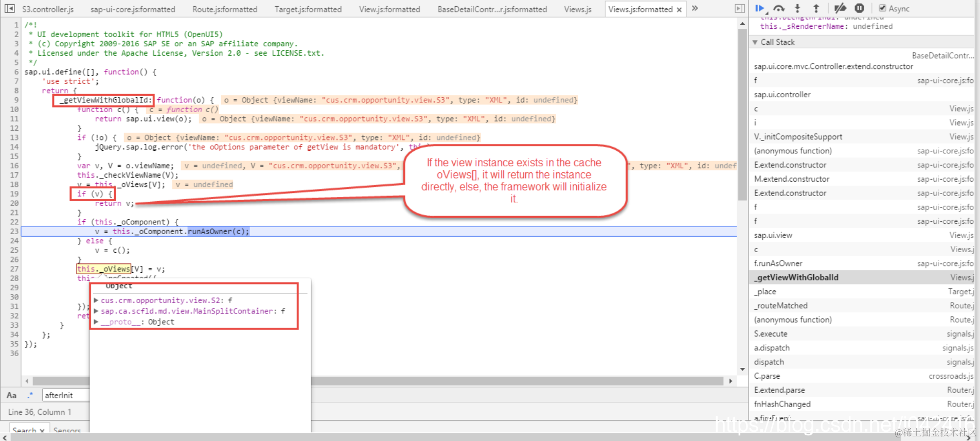This screenshot has width=980, height=441.
Task: Click highlighted runAsOwner(c) on line 23
Action: pyautogui.click(x=218, y=232)
